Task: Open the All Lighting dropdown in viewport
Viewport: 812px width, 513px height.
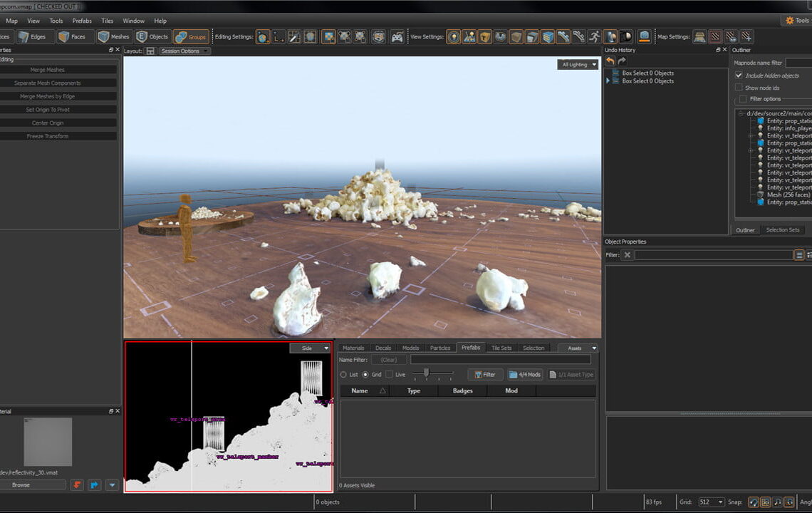Action: click(578, 65)
